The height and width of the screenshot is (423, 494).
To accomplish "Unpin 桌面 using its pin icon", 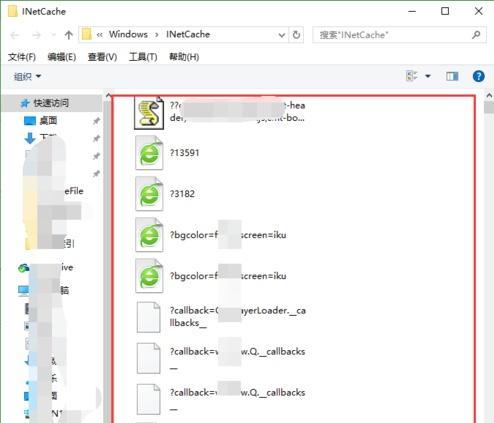I will [96, 121].
